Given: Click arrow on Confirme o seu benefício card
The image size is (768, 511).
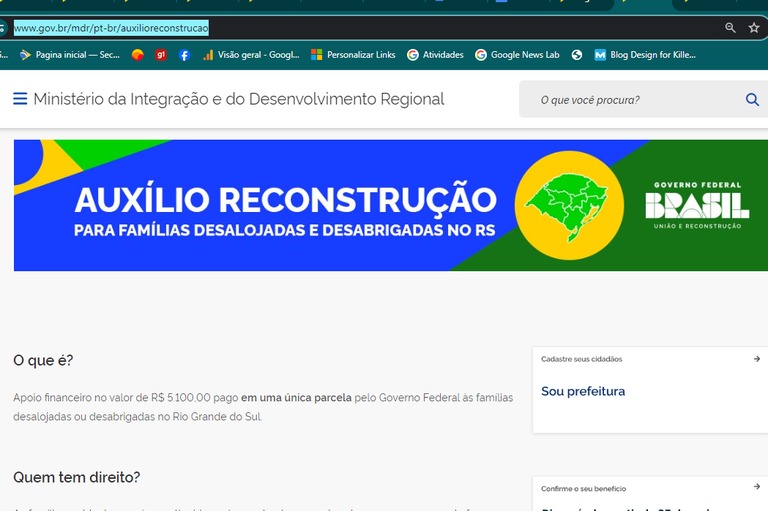Looking at the screenshot, I should [x=757, y=487].
